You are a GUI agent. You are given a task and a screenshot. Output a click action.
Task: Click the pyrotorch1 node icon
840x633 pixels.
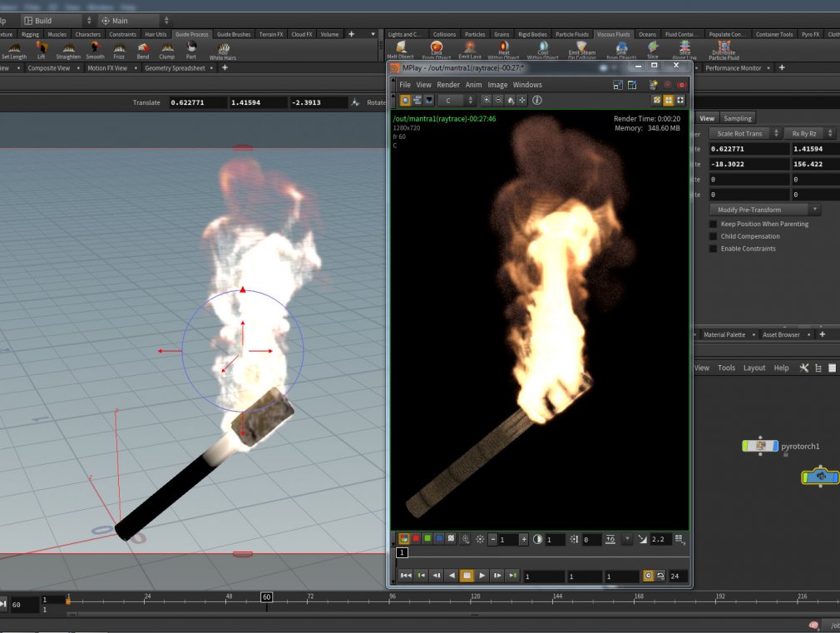760,445
